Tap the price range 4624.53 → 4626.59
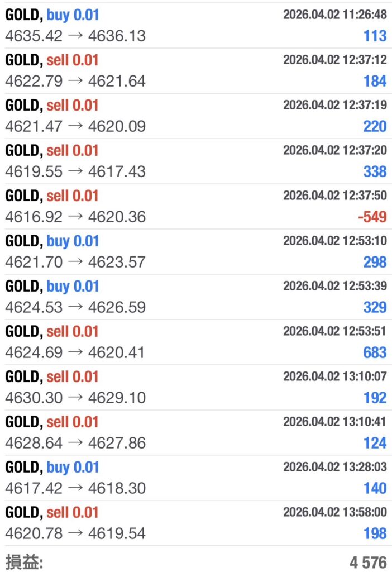 (75, 308)
